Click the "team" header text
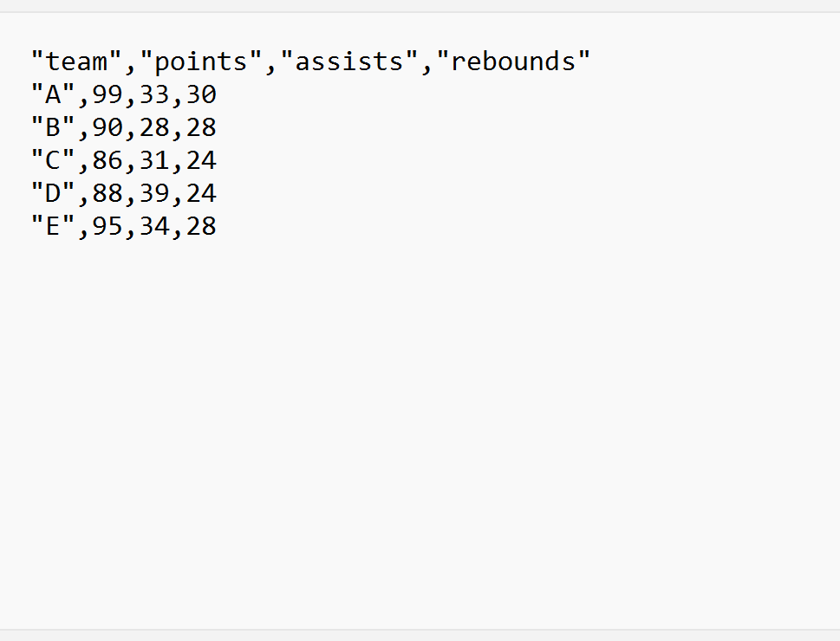This screenshot has height=641, width=840. [x=76, y=62]
